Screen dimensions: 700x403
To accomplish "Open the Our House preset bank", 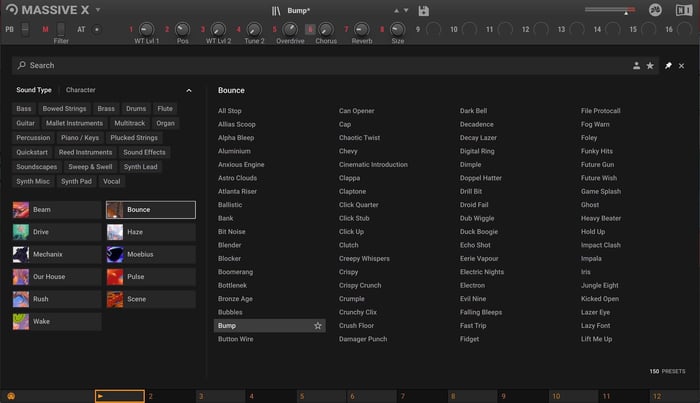I will (57, 277).
